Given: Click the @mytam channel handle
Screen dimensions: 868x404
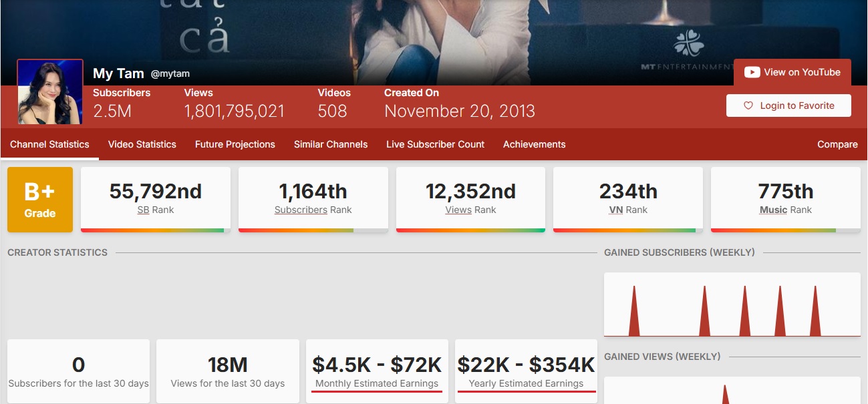Looking at the screenshot, I should 170,73.
